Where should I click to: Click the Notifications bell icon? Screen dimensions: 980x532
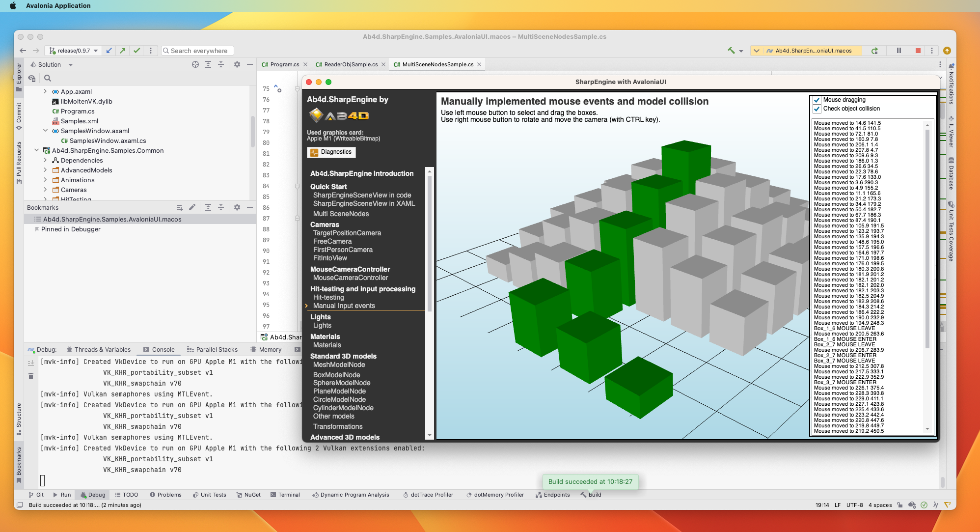[951, 66]
